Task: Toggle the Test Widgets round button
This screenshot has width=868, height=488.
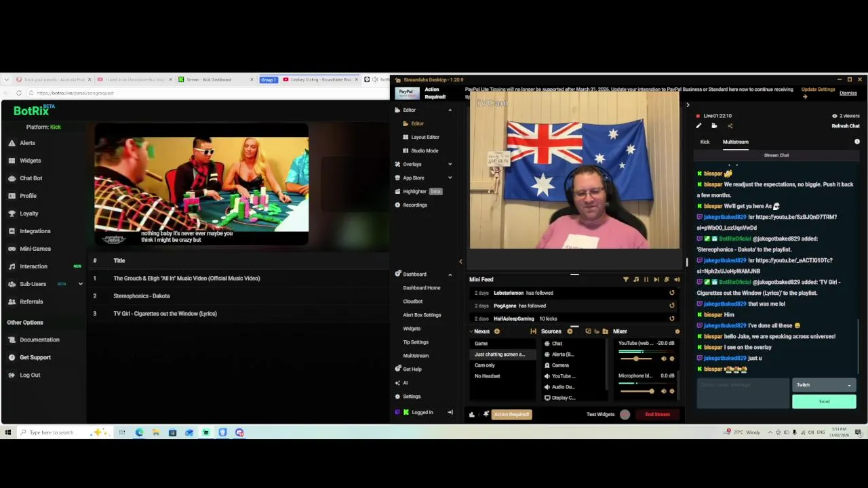Action: (x=625, y=414)
